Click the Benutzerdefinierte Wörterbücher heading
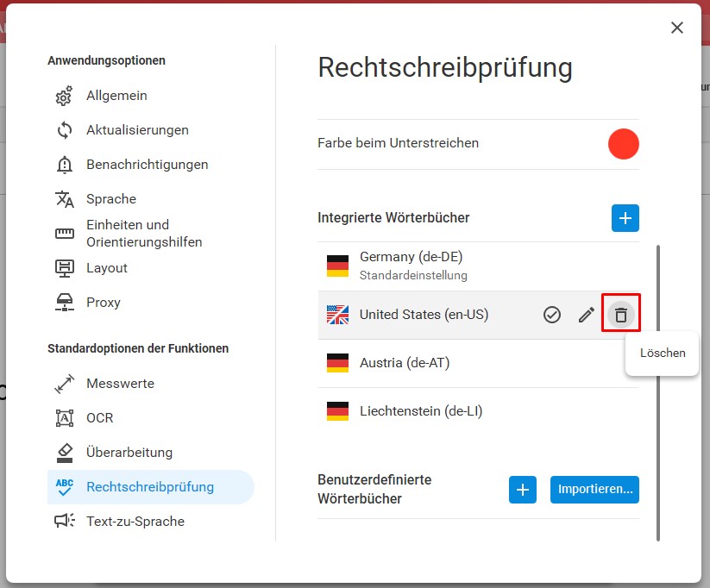The height and width of the screenshot is (588, 710). (x=374, y=490)
